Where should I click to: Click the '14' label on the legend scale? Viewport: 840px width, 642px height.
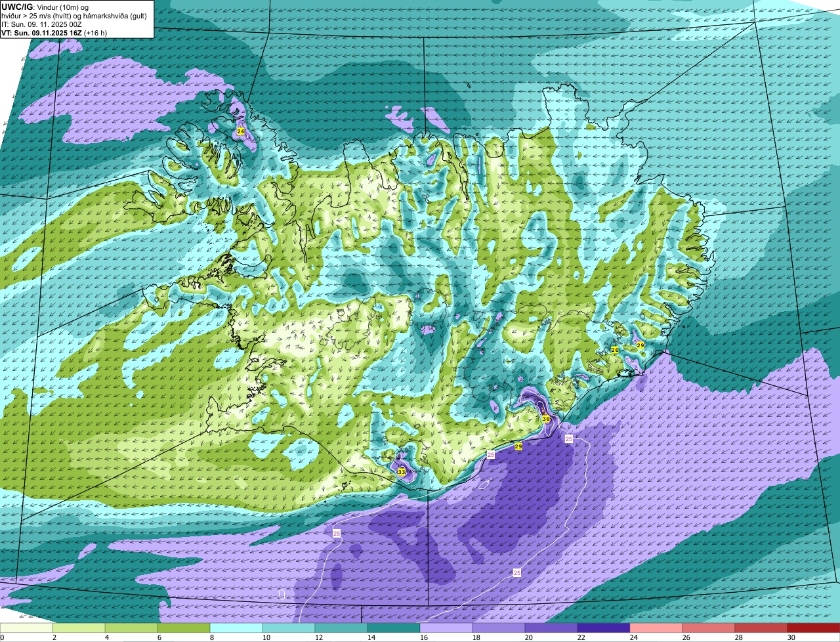coord(370,638)
